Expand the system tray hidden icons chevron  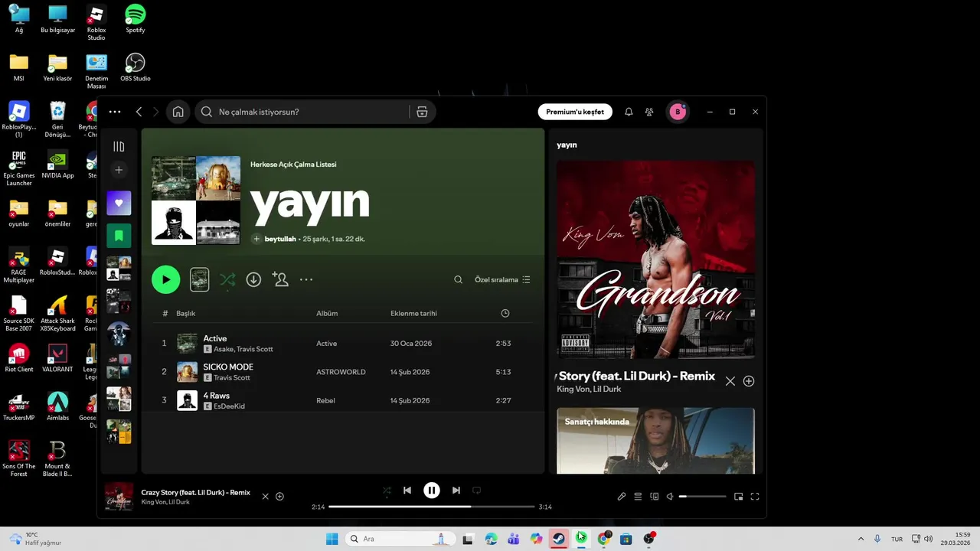click(861, 539)
